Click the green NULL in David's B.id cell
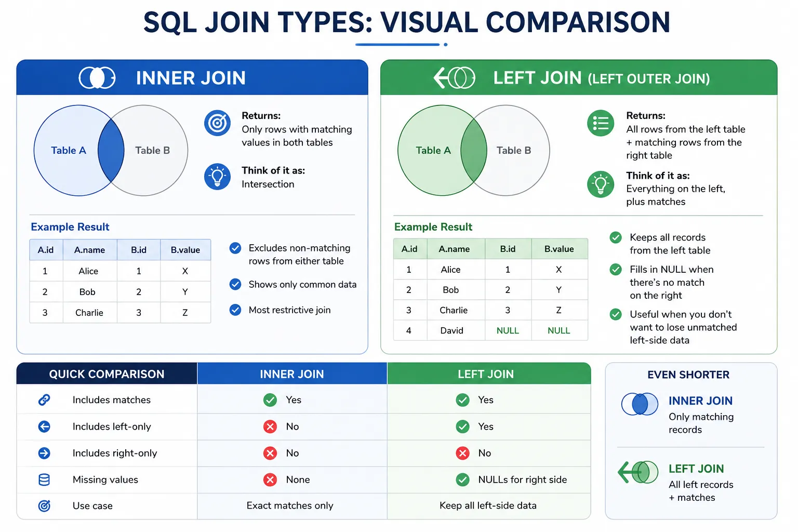This screenshot has height=532, width=798. click(x=508, y=330)
